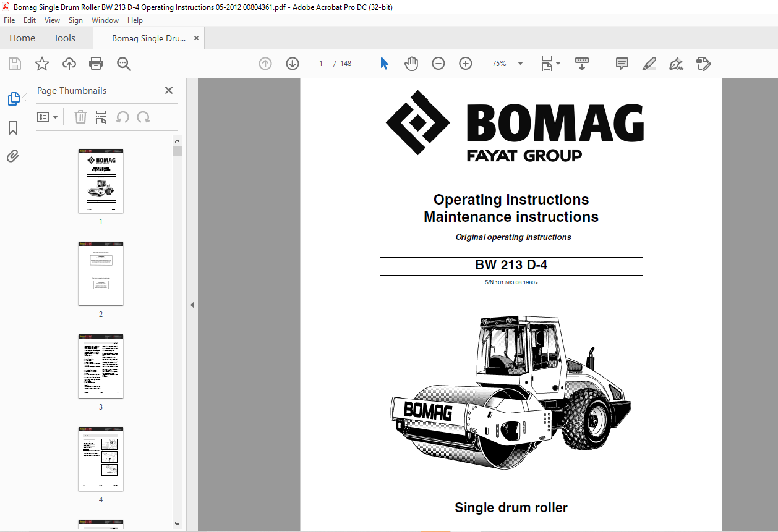Screen dimensions: 778x532
Task: Go to the next page arrow
Action: tap(293, 64)
